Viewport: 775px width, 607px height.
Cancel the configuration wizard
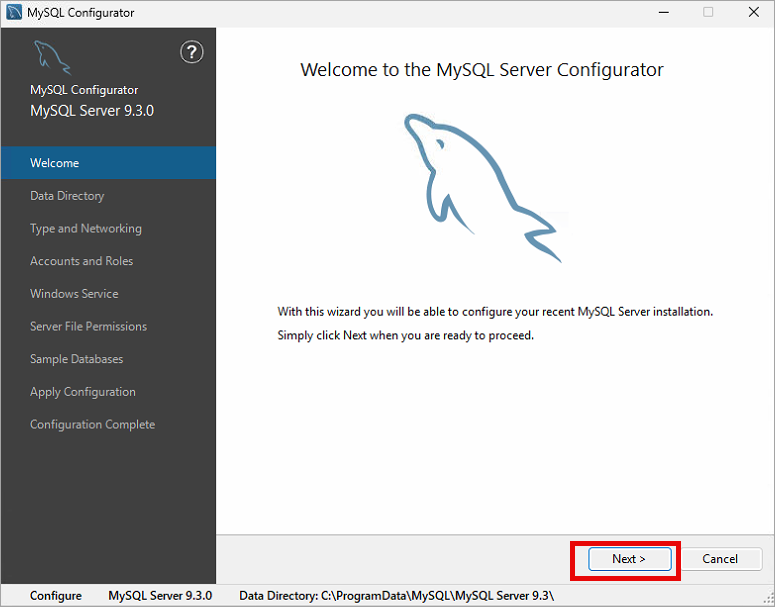(720, 559)
